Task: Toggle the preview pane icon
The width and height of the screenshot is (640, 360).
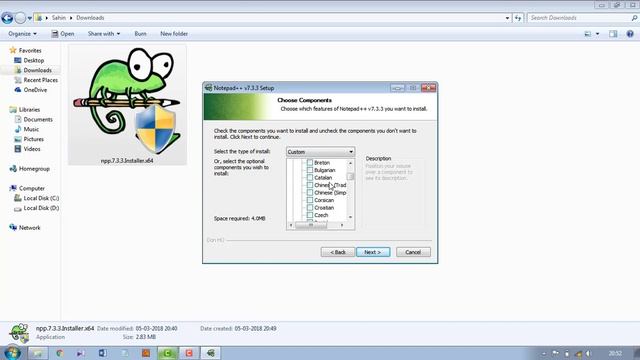Action: pos(613,34)
